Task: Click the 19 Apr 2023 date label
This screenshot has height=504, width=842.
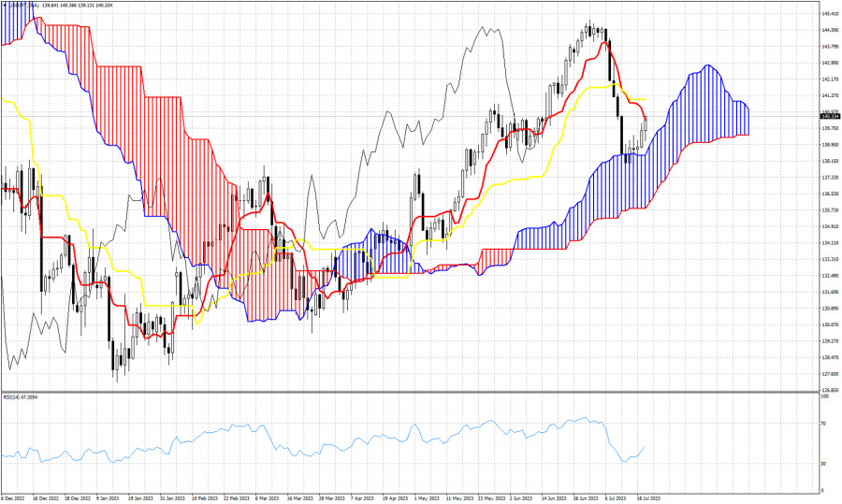Action: pos(395,498)
